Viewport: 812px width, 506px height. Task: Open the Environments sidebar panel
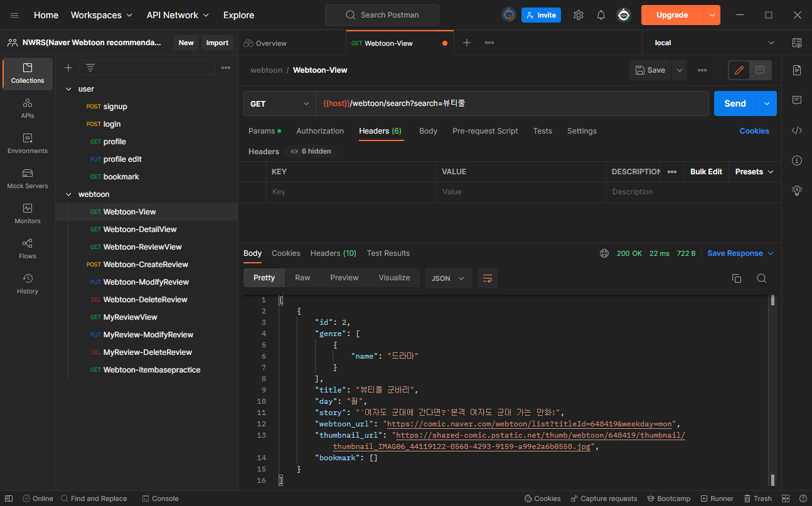(28, 144)
